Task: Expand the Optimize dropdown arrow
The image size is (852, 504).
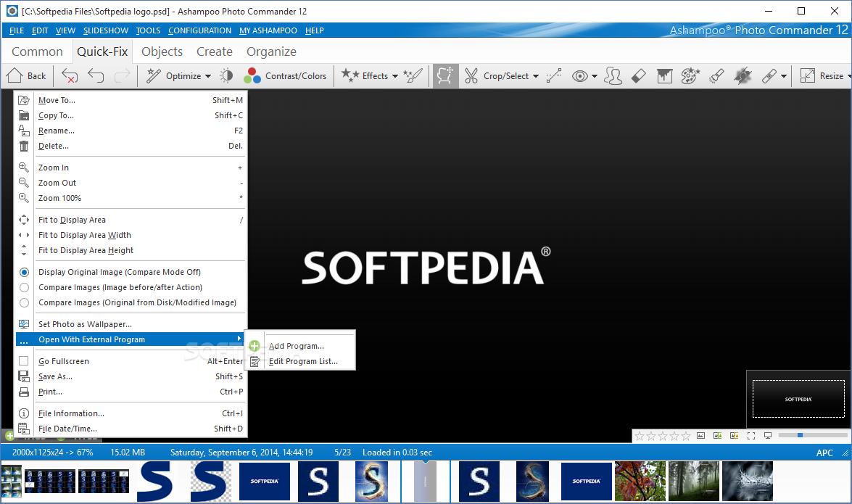Action: pyautogui.click(x=208, y=76)
